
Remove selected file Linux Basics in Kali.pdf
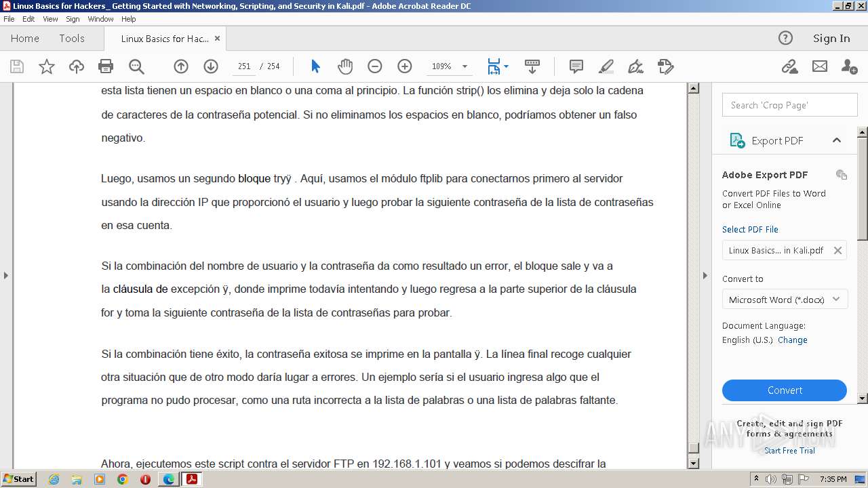(x=837, y=250)
